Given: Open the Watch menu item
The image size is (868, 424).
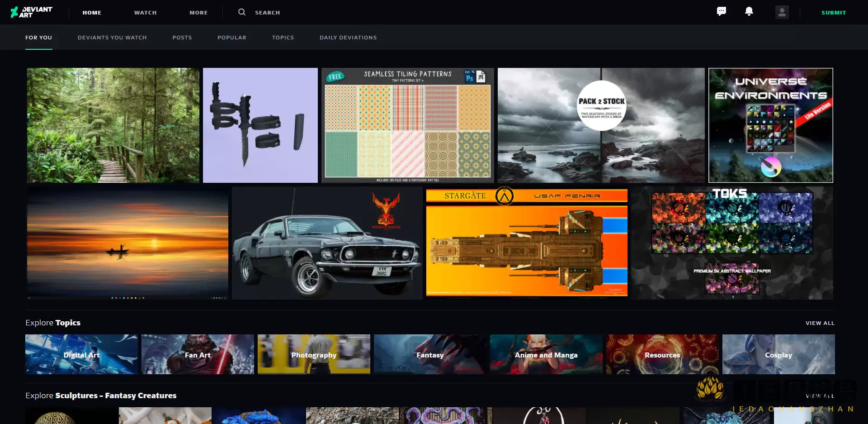Looking at the screenshot, I should pyautogui.click(x=145, y=13).
